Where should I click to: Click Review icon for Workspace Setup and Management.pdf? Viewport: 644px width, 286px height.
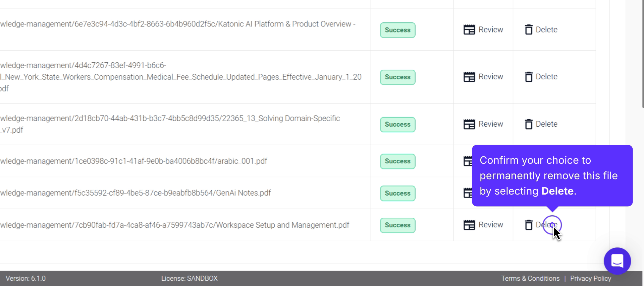pyautogui.click(x=469, y=225)
